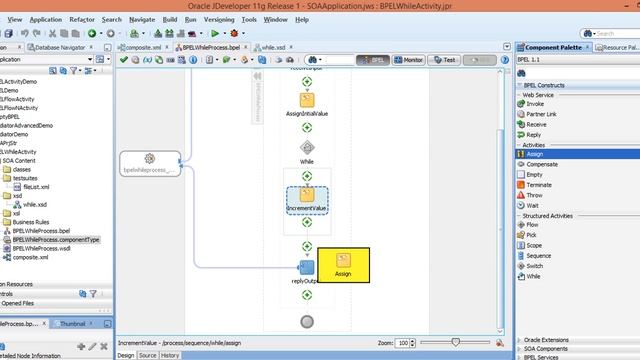The width and height of the screenshot is (640, 360).
Task: Select the Reply activity in the palette
Action: (x=529, y=135)
